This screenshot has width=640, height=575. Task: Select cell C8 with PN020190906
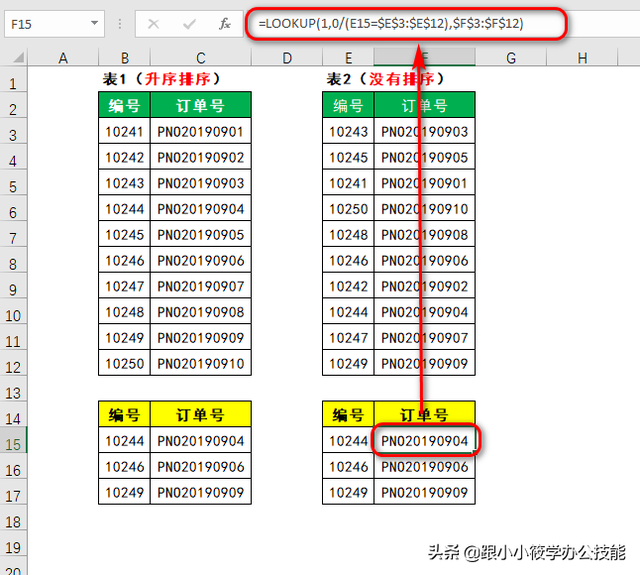click(x=200, y=260)
